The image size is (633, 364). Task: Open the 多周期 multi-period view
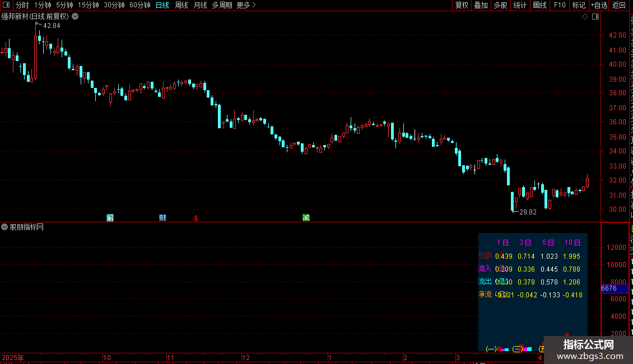(x=222, y=5)
